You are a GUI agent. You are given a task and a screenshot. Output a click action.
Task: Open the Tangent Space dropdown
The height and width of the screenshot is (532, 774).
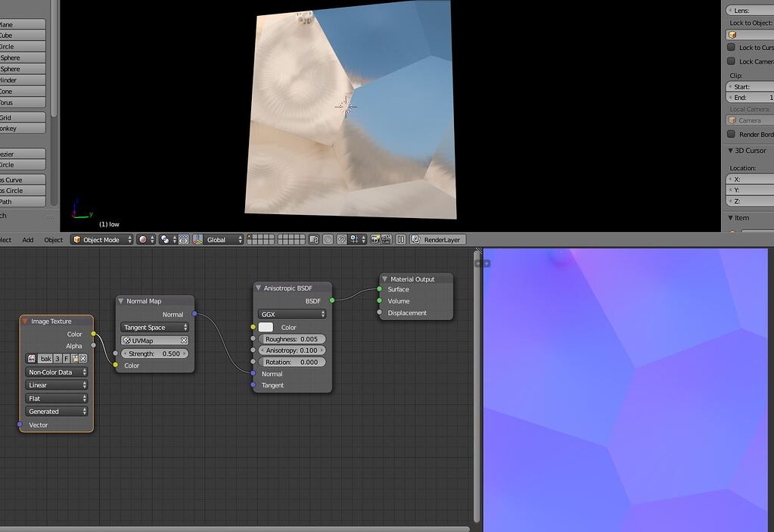click(x=154, y=327)
